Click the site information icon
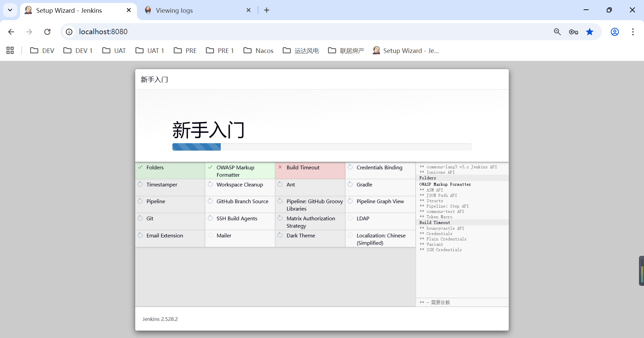Image resolution: width=644 pixels, height=338 pixels. pos(69,32)
